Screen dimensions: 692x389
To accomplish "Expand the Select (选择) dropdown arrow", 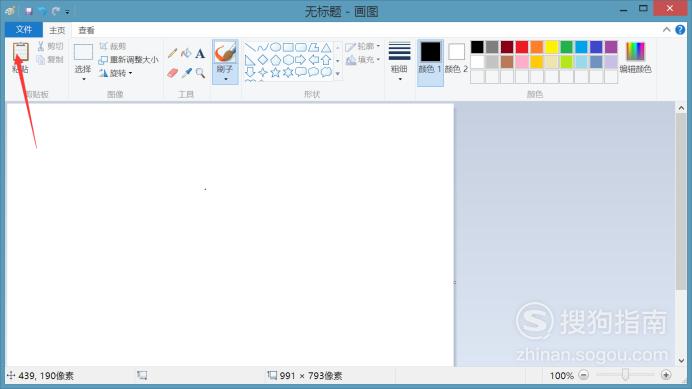I will [83, 79].
